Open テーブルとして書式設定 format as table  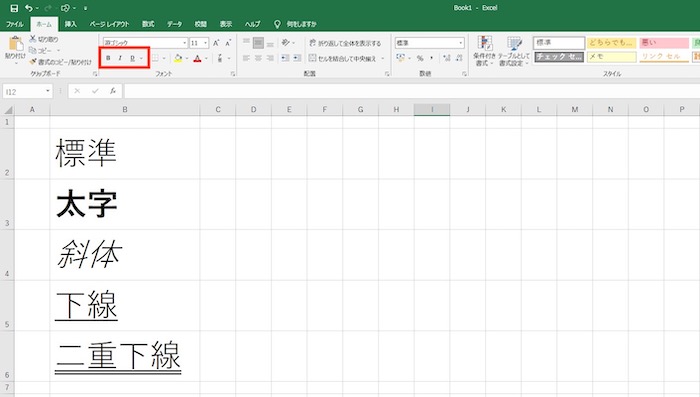click(x=514, y=51)
